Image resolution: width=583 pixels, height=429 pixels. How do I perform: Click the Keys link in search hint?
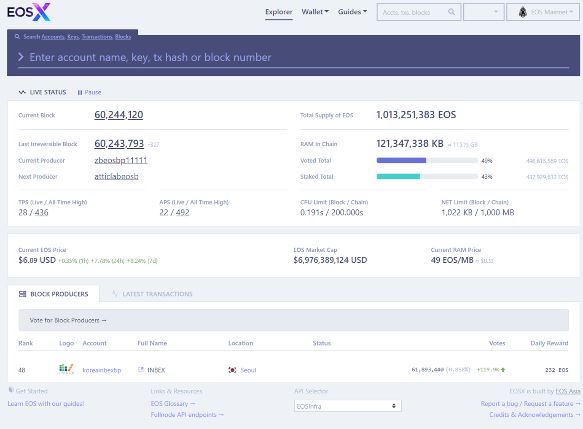coord(73,37)
